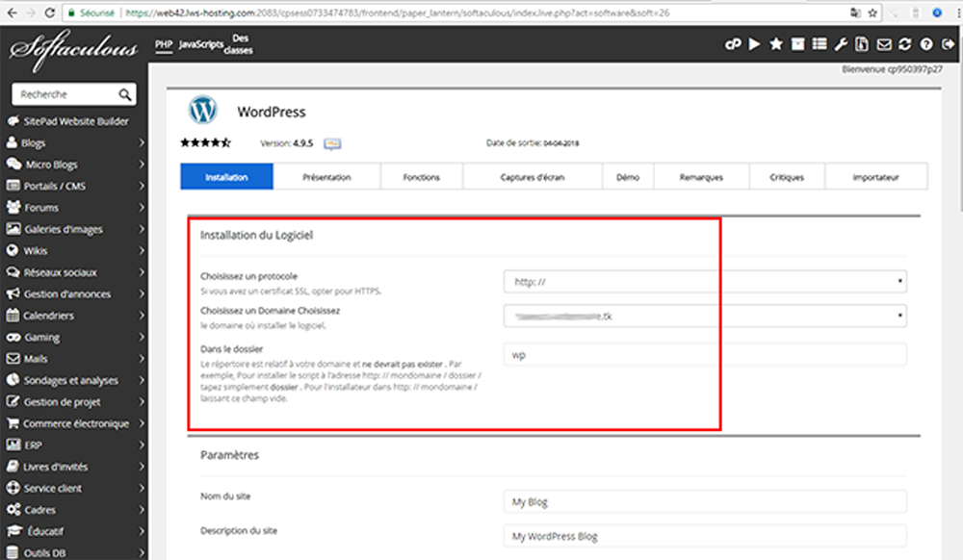Screen dimensions: 963x560
Task: Click the sync refresh icon
Action: point(904,44)
